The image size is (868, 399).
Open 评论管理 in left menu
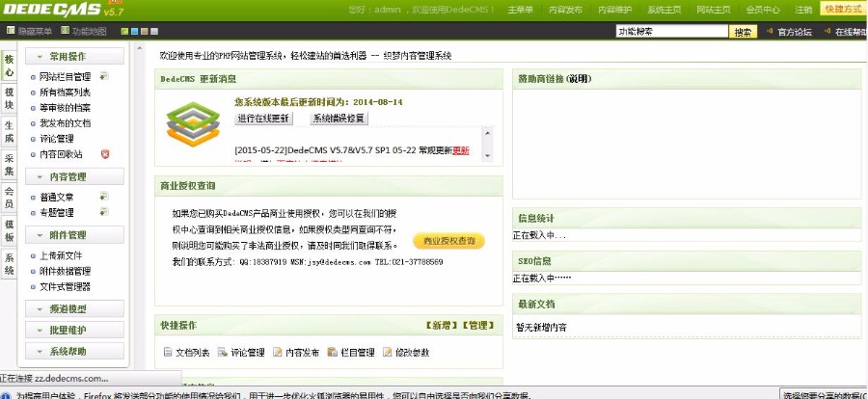click(57, 139)
